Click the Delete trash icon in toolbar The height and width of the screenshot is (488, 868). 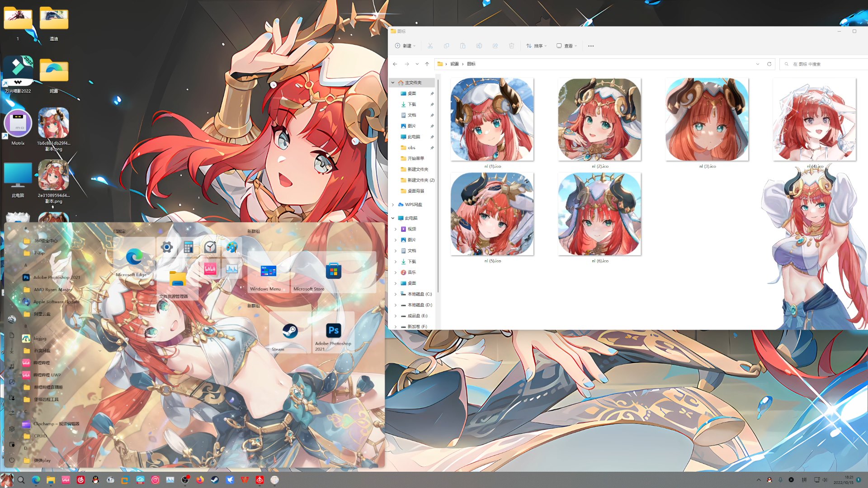(x=511, y=46)
